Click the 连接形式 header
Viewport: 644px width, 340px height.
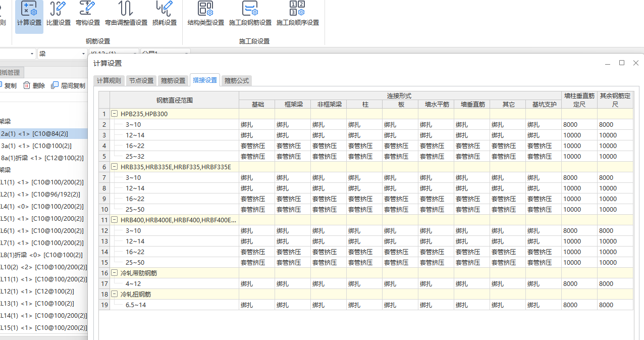point(400,95)
